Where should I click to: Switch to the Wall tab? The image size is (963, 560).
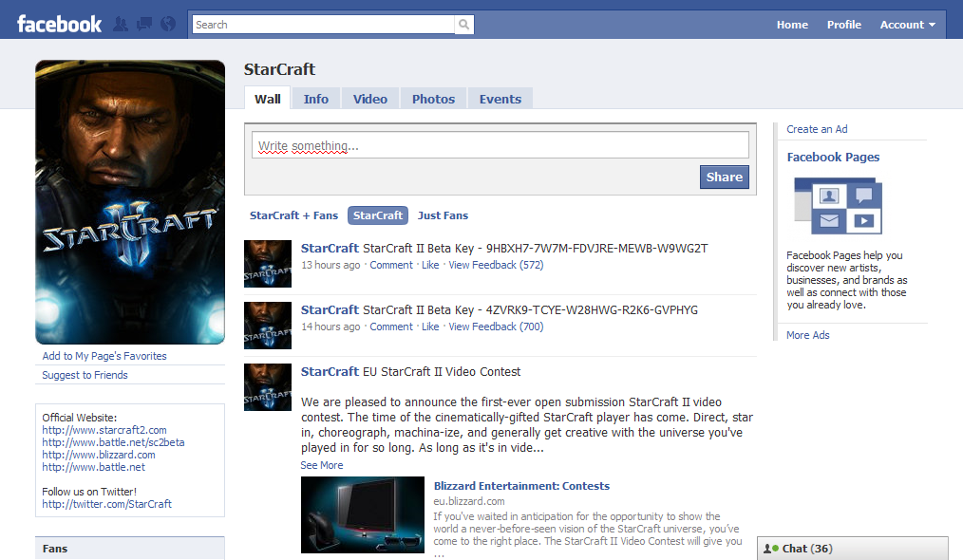pos(268,99)
